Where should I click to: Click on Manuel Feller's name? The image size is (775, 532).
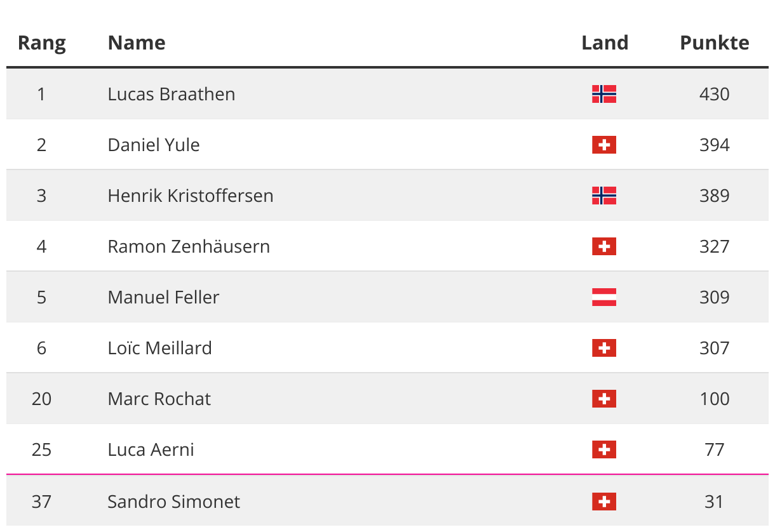[164, 297]
